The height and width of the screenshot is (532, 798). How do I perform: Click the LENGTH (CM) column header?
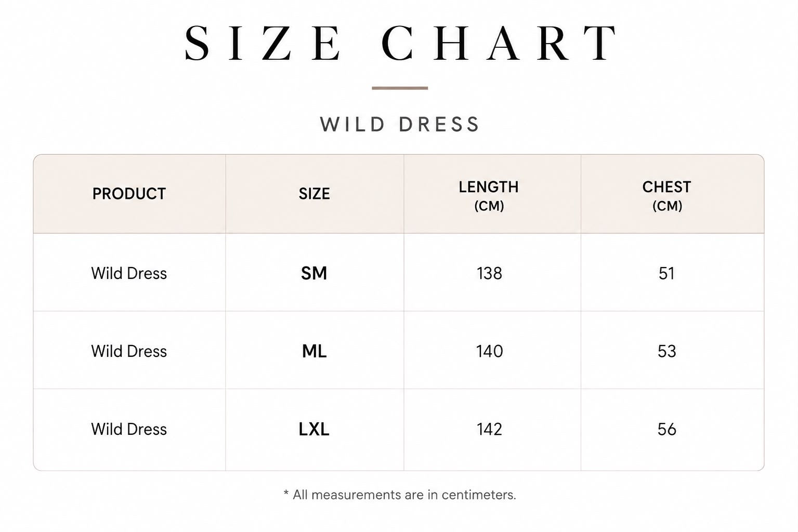coord(489,196)
